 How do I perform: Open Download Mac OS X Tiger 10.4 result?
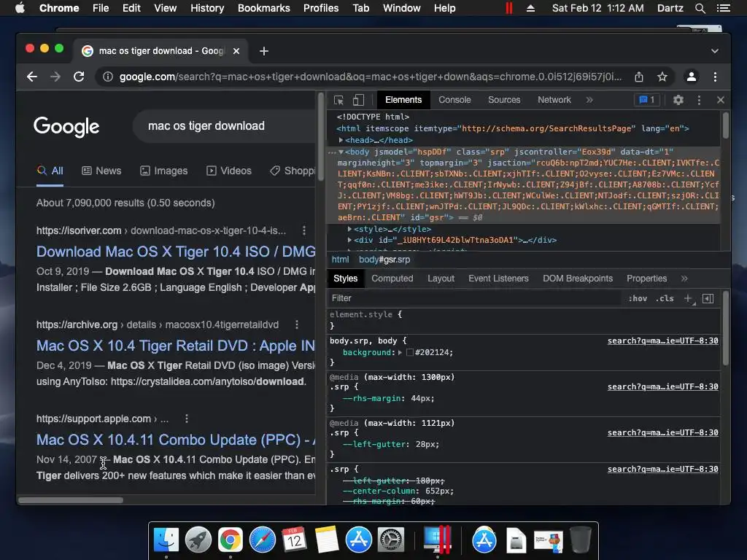(x=176, y=252)
